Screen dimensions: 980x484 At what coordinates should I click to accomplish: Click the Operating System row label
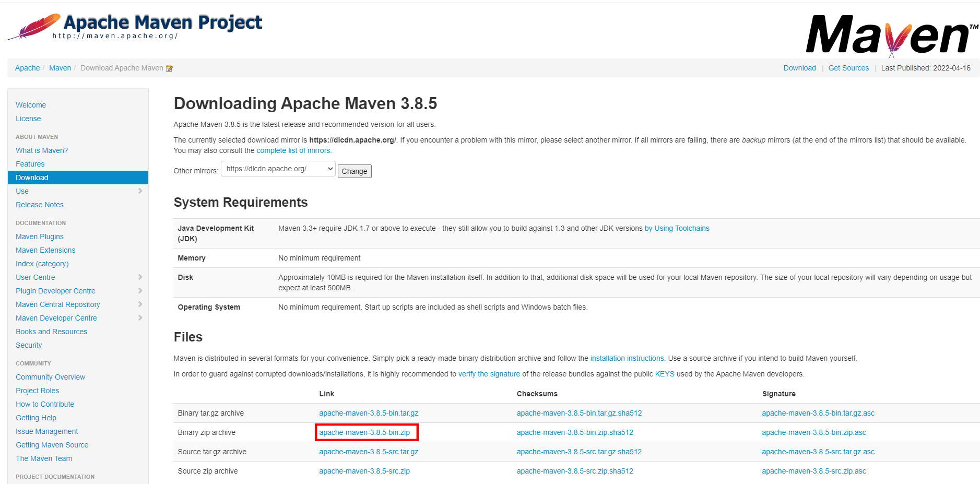click(209, 307)
